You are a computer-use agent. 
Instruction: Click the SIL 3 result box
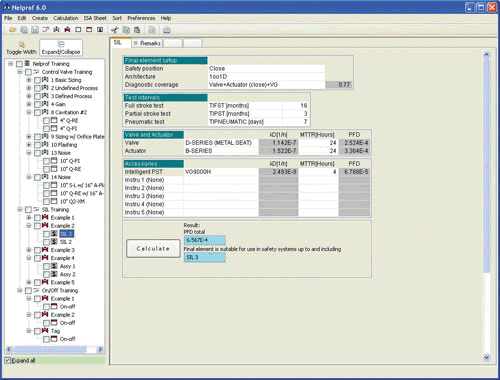[x=205, y=257]
